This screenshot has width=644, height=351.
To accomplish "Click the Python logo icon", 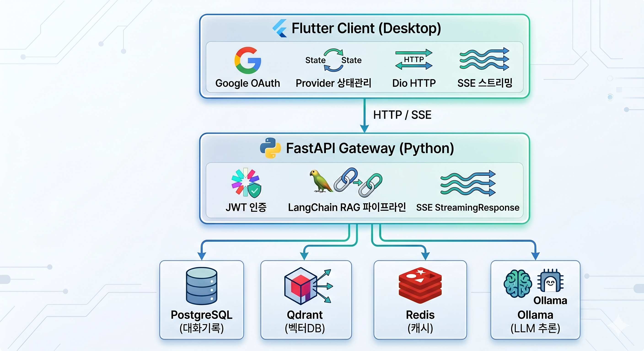I will (270, 148).
